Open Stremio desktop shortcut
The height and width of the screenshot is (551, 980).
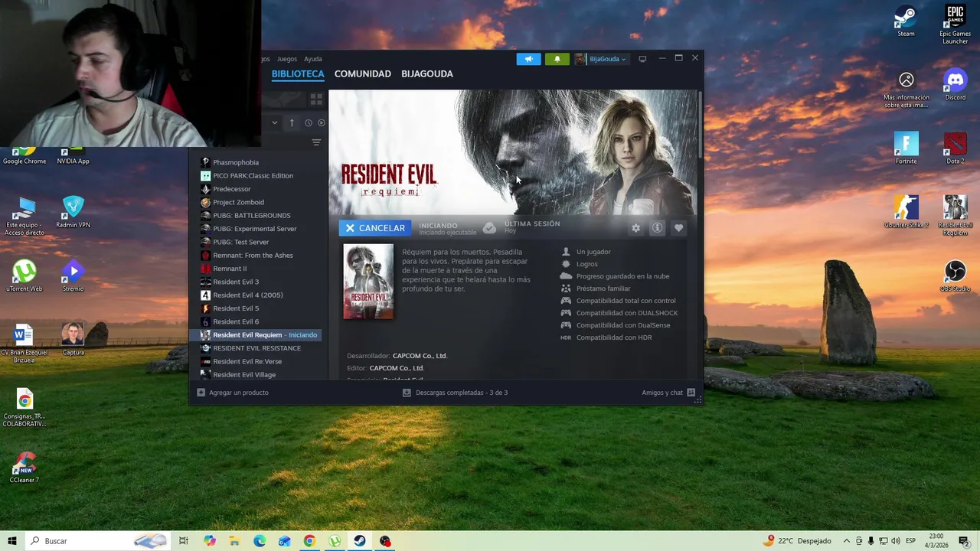(x=73, y=276)
